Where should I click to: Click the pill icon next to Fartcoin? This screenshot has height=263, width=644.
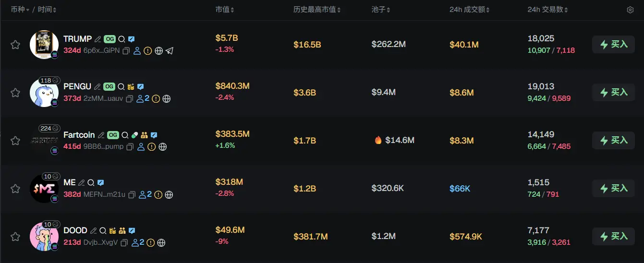click(x=134, y=135)
